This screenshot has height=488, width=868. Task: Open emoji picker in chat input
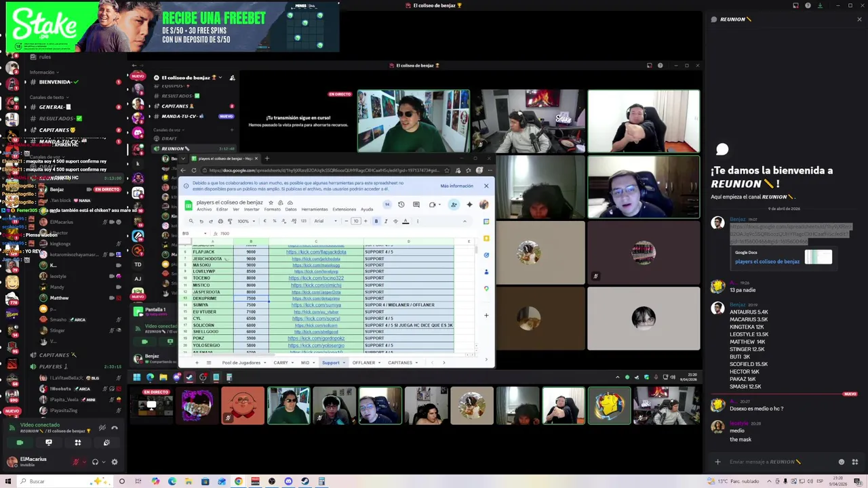(x=842, y=462)
